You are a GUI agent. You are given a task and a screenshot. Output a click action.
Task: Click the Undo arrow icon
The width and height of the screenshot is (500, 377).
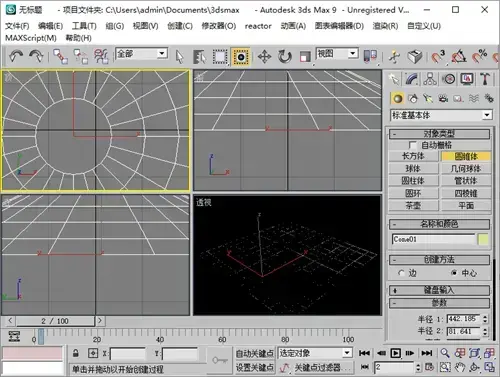click(15, 56)
